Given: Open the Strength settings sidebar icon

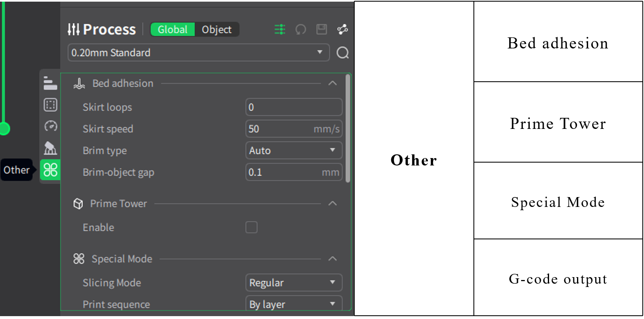Looking at the screenshot, I should click(x=50, y=105).
